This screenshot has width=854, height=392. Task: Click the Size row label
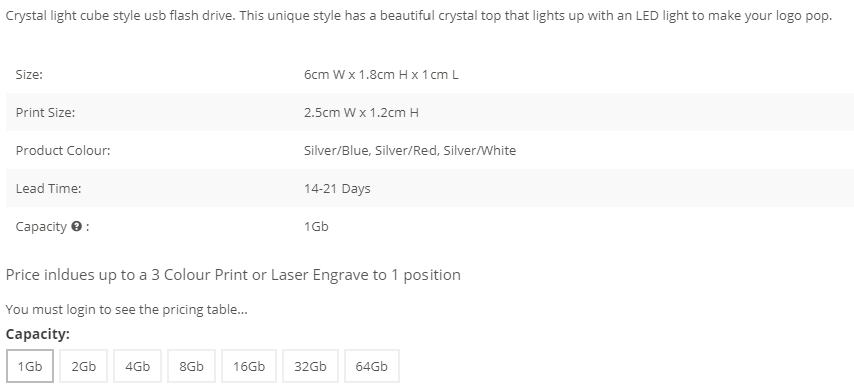pyautogui.click(x=29, y=74)
